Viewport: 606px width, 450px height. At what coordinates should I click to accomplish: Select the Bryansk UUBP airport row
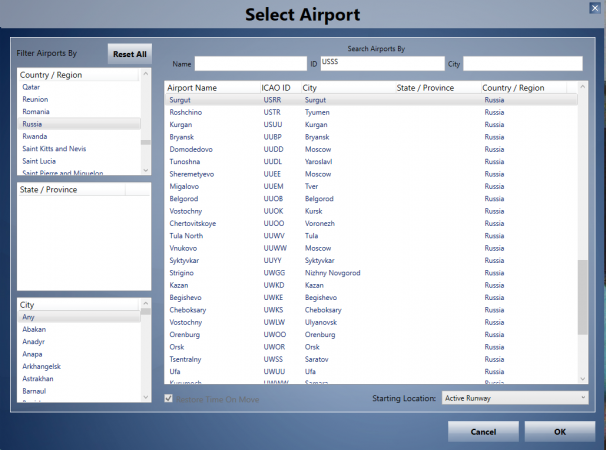click(371, 137)
